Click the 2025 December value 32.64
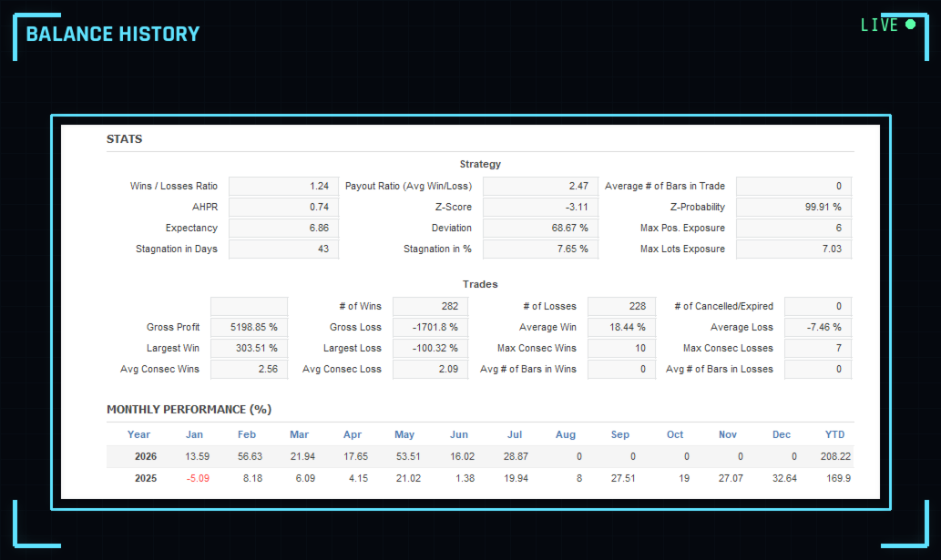The height and width of the screenshot is (560, 941). tap(784, 478)
